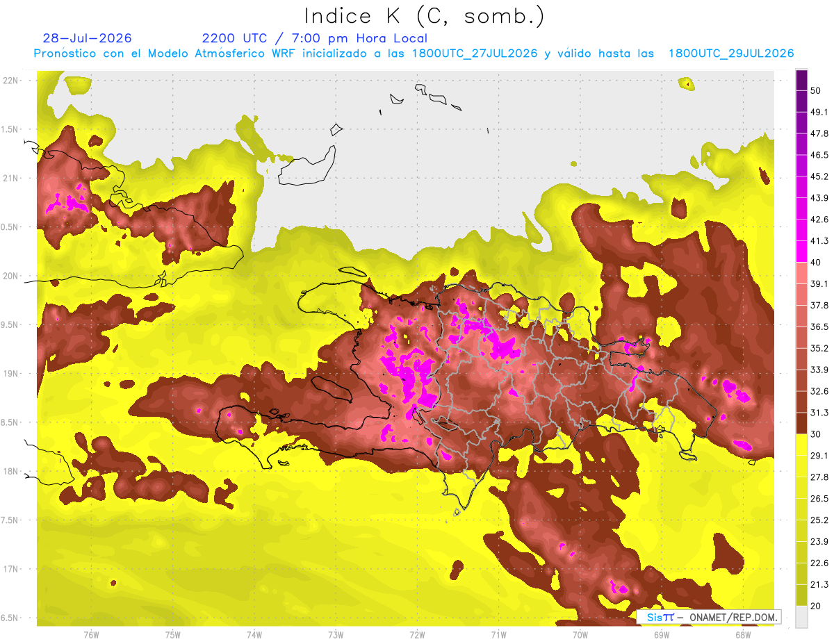Click the colorbar value "35.2"
The height and width of the screenshot is (644, 834).
[x=819, y=348]
